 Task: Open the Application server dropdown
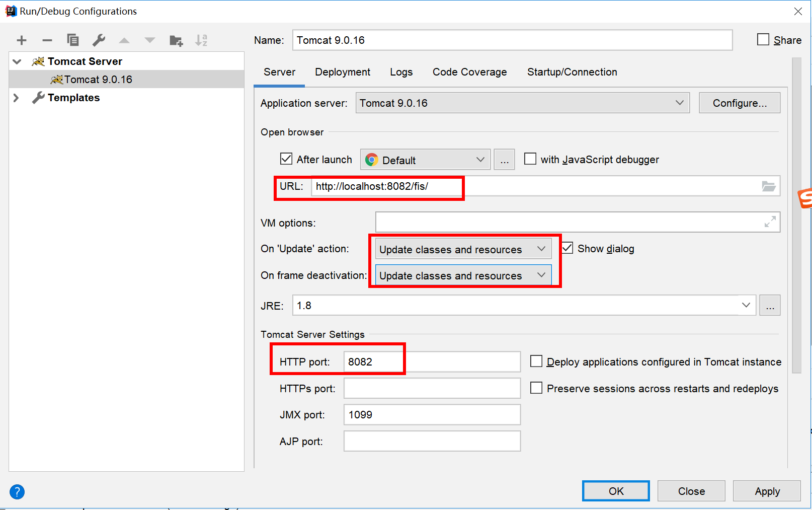523,103
